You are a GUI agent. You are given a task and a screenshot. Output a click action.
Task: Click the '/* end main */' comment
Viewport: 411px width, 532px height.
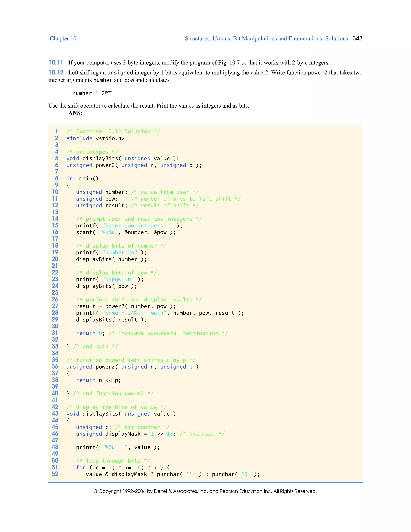(96, 347)
